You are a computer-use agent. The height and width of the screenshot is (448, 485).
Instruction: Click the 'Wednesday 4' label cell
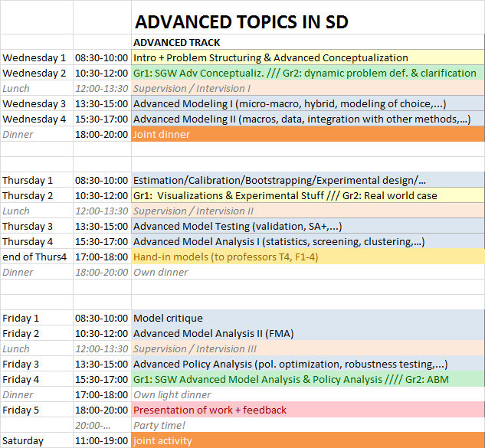pyautogui.click(x=37, y=119)
